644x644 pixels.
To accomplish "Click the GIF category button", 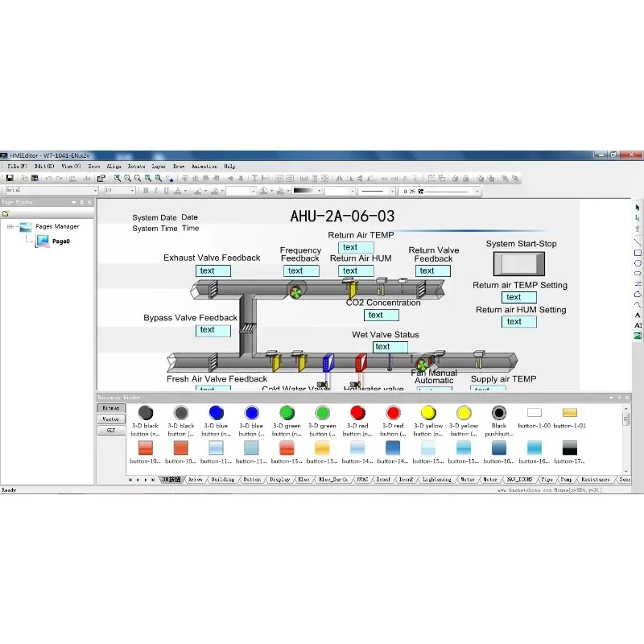I will click(111, 431).
